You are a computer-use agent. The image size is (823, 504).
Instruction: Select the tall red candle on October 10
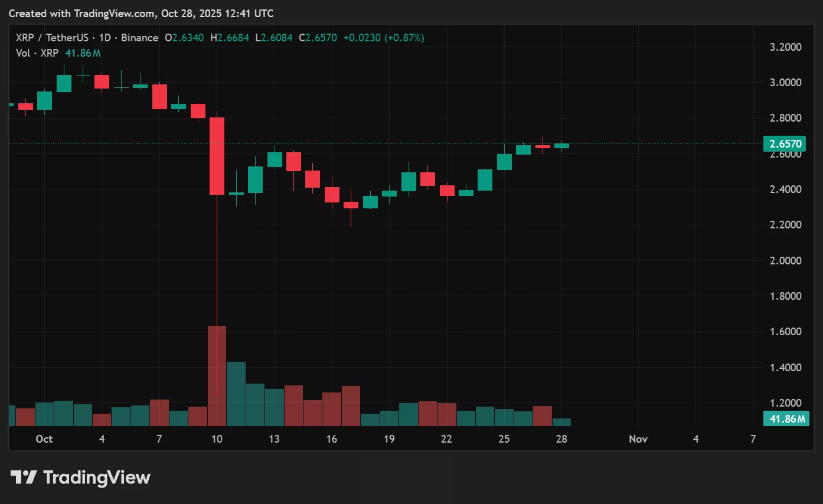click(217, 156)
